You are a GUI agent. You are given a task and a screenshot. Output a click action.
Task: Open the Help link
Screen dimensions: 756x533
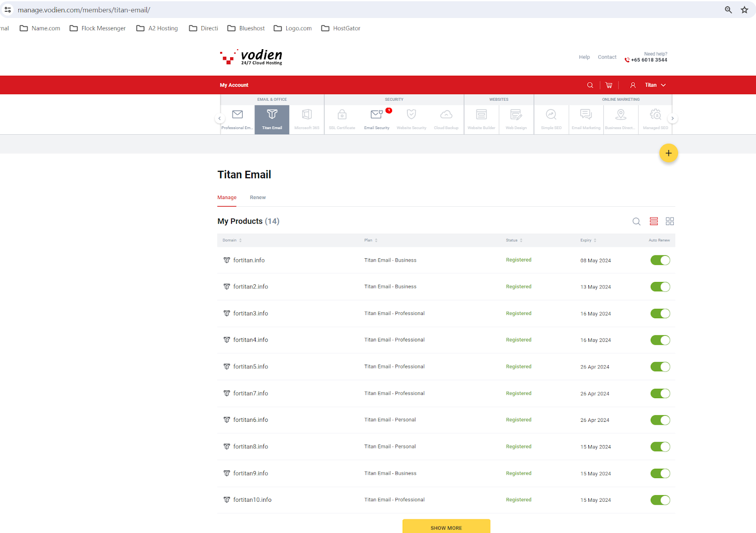click(x=584, y=57)
